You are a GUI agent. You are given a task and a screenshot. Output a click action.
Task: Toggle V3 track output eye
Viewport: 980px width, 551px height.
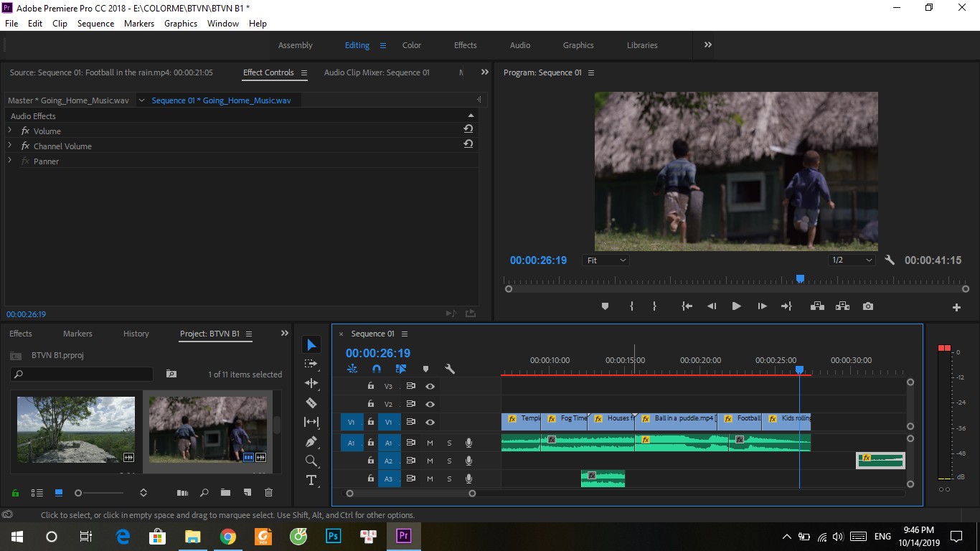click(x=430, y=386)
